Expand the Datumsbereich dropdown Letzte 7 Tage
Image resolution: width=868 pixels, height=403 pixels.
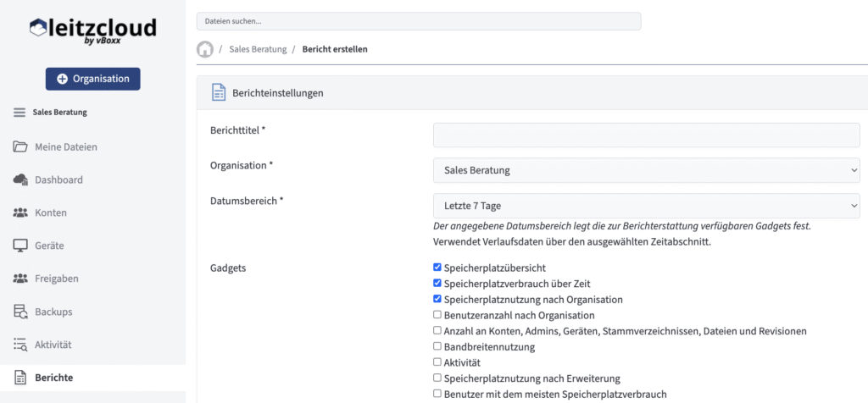(646, 206)
